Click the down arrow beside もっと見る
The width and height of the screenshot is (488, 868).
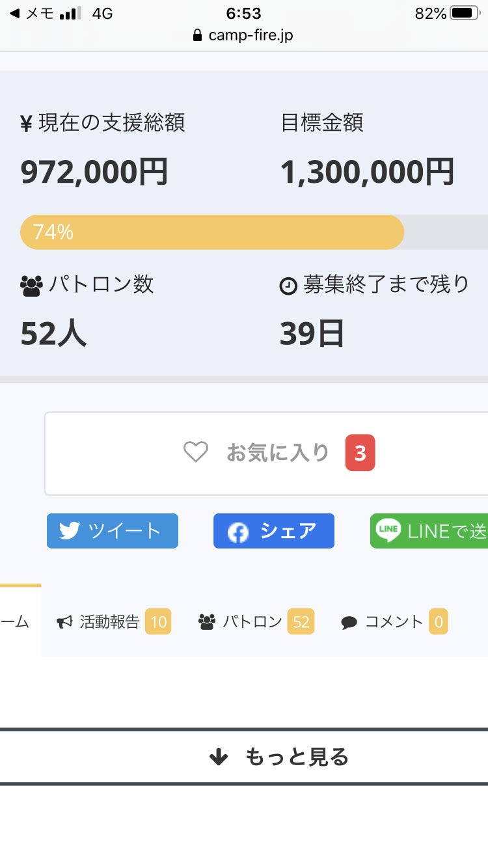click(219, 757)
